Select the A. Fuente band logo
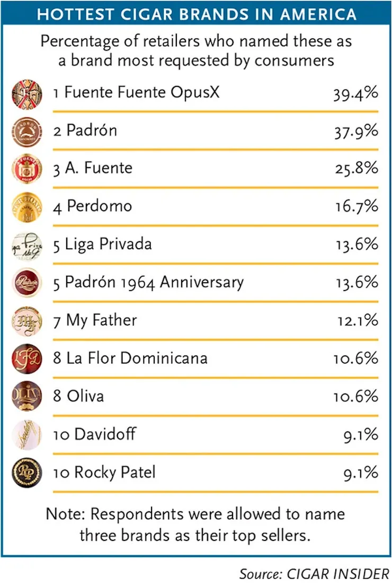Viewport: 392px width, 585px height. click(x=27, y=169)
